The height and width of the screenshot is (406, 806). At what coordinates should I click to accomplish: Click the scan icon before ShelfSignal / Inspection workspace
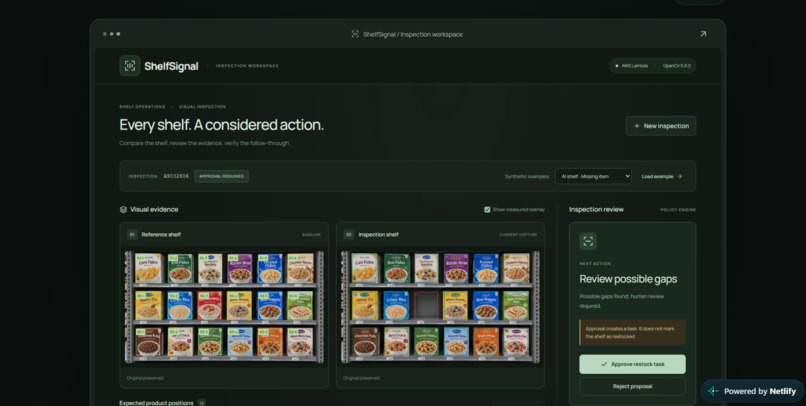coord(355,34)
